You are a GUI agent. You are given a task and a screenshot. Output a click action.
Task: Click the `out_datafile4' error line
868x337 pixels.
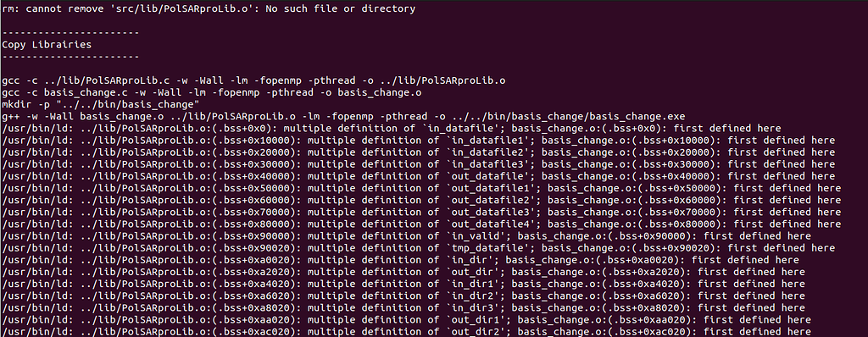pyautogui.click(x=421, y=224)
